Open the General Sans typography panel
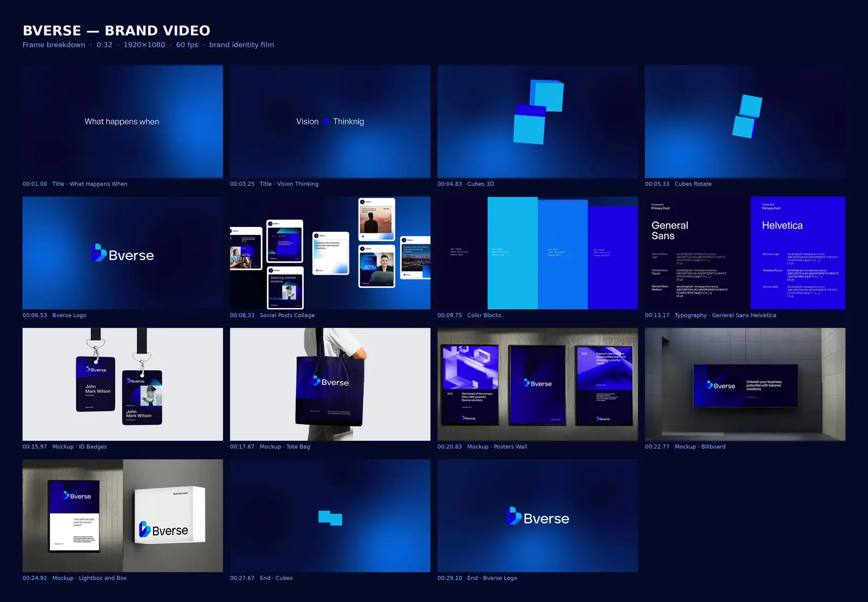 (698, 253)
